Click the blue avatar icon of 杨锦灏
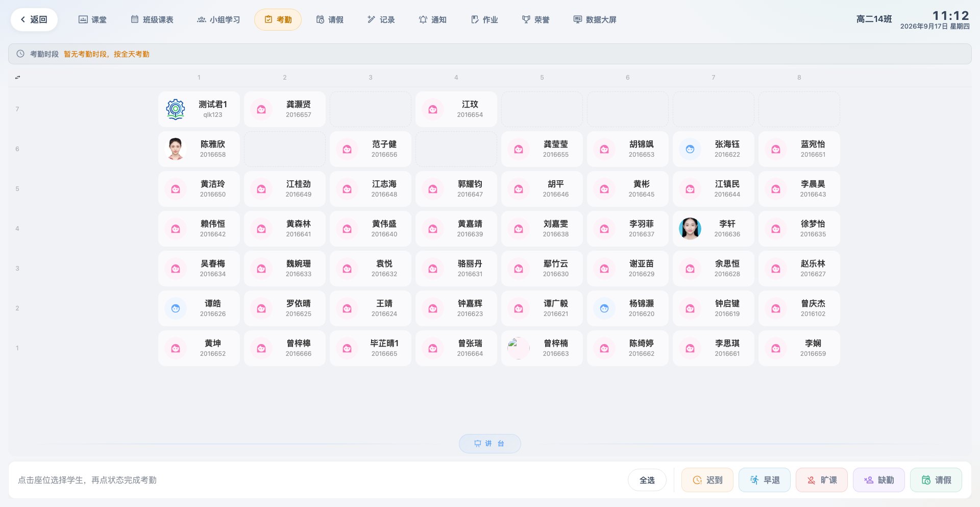The width and height of the screenshot is (980, 507). [604, 308]
